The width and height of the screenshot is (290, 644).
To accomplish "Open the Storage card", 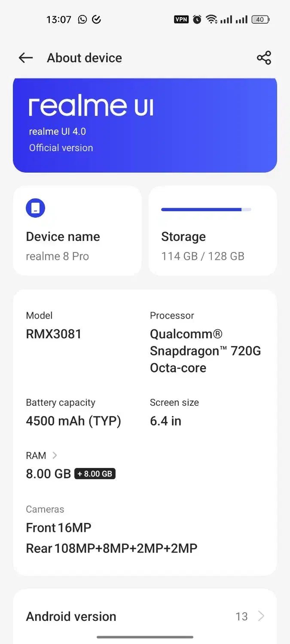I will point(213,231).
